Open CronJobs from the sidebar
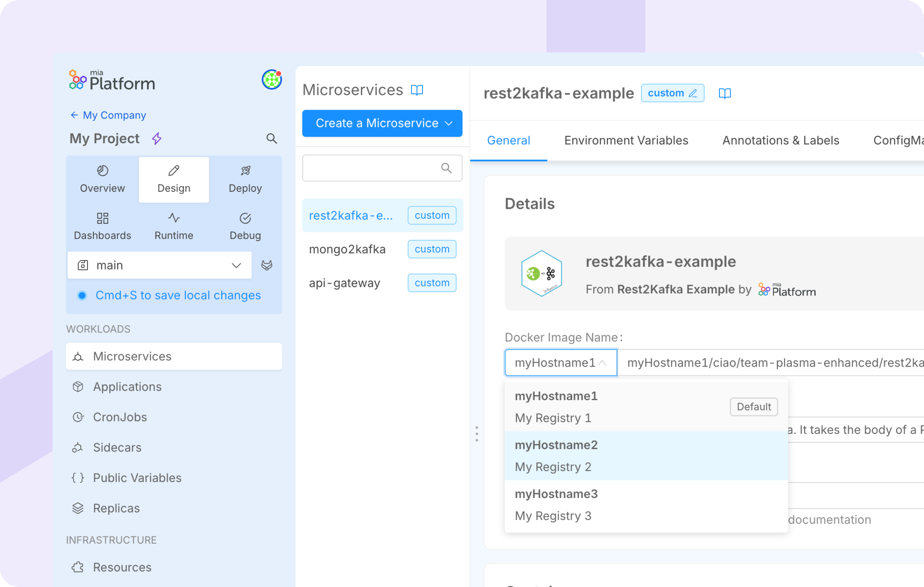Viewport: 924px width, 587px height. (x=120, y=417)
